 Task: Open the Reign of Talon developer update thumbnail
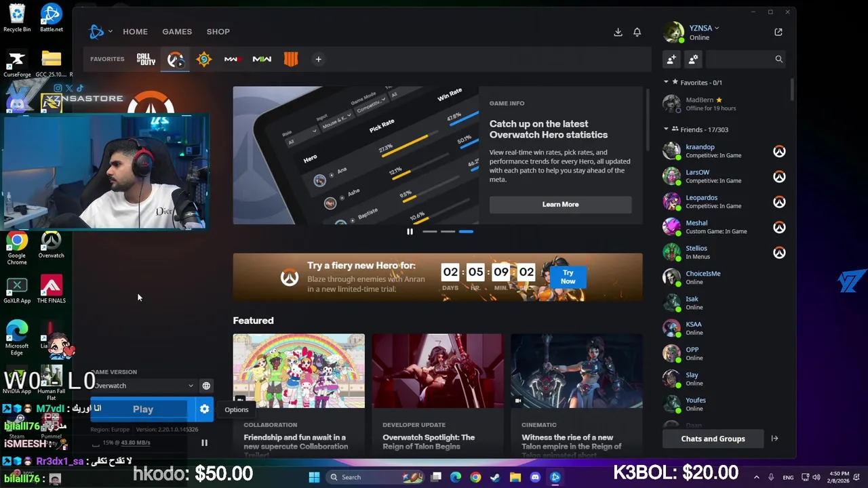[x=437, y=371]
